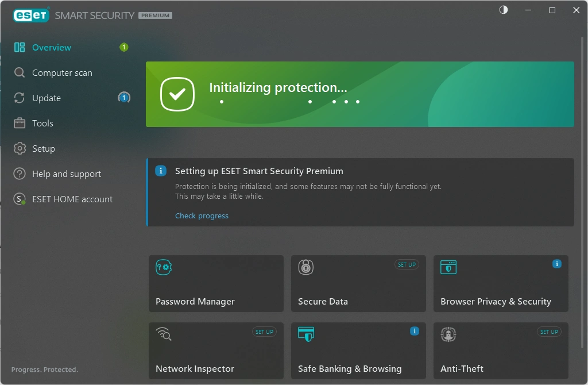The width and height of the screenshot is (588, 385).
Task: Click the ESET logo in the header
Action: tap(31, 15)
